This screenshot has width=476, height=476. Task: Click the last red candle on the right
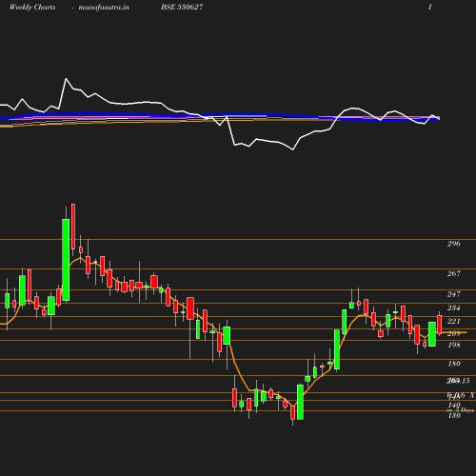click(440, 325)
